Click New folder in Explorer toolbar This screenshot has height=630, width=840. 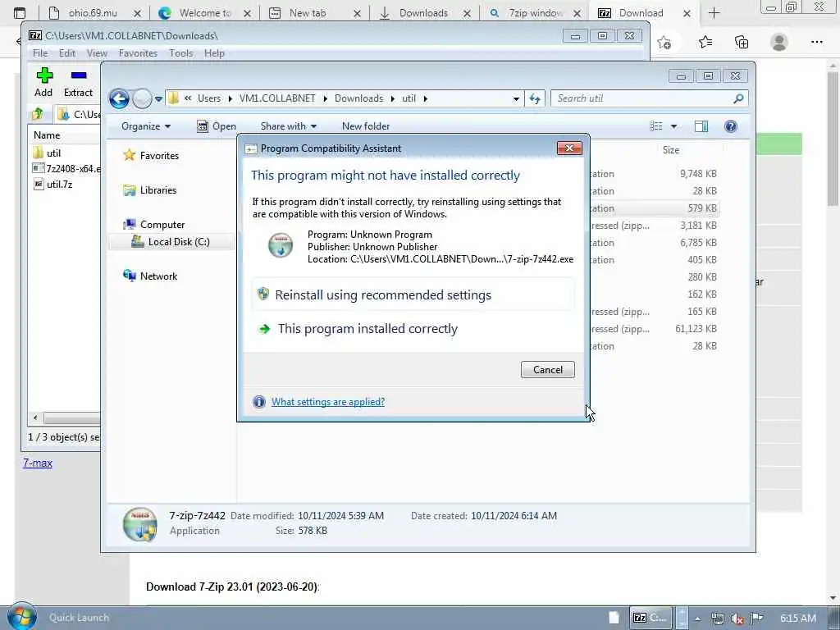(365, 126)
